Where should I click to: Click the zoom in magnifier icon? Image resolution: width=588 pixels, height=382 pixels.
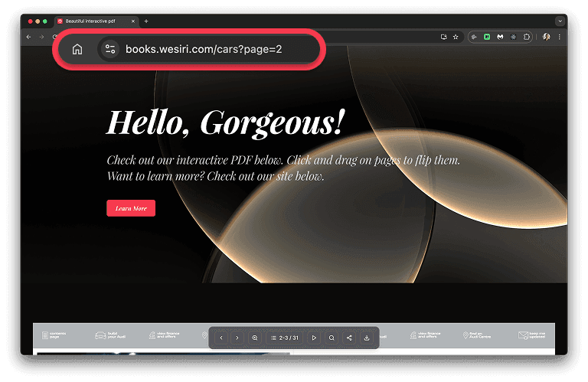(x=255, y=338)
